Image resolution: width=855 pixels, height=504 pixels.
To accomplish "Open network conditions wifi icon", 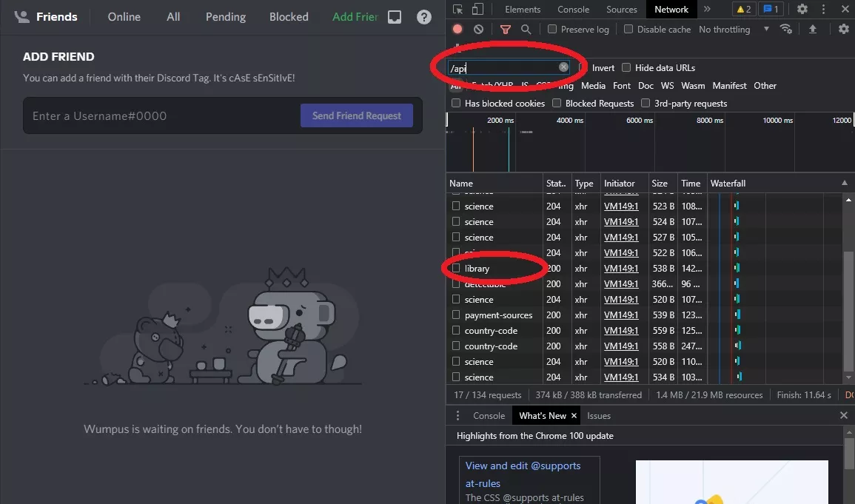I will point(785,29).
